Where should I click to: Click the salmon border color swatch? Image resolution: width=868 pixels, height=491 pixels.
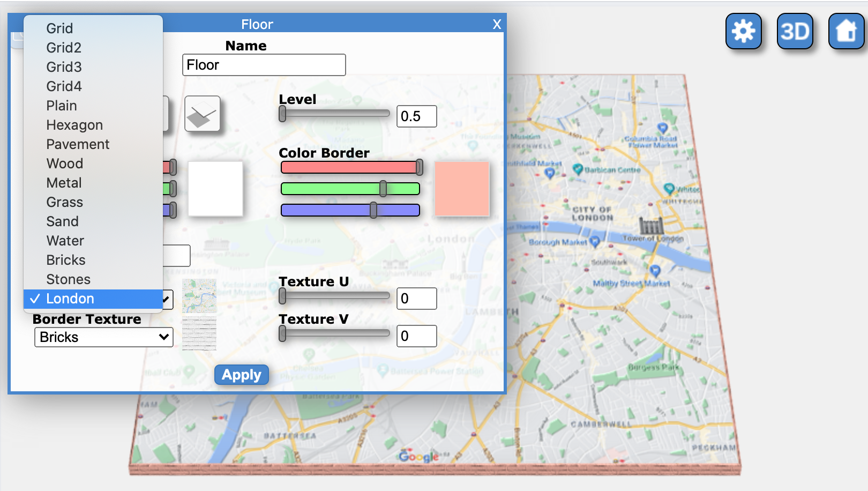[x=462, y=189]
